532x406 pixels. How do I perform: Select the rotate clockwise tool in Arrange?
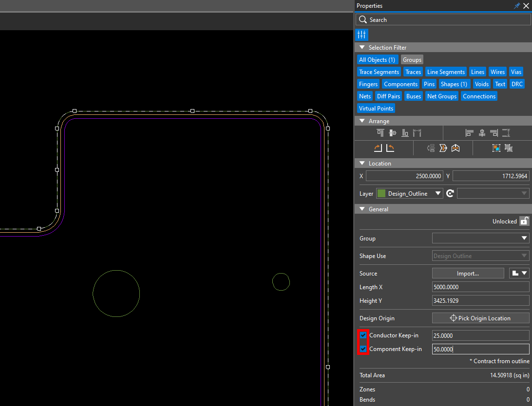pyautogui.click(x=378, y=148)
